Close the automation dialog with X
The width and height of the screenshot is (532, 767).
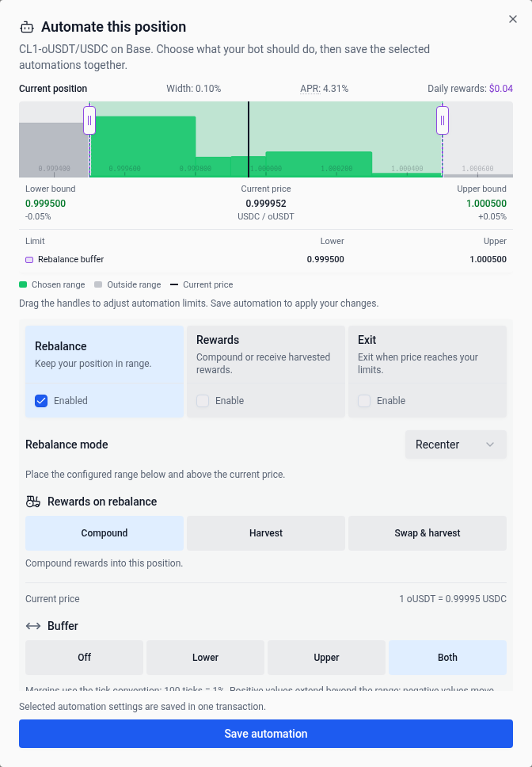click(512, 19)
